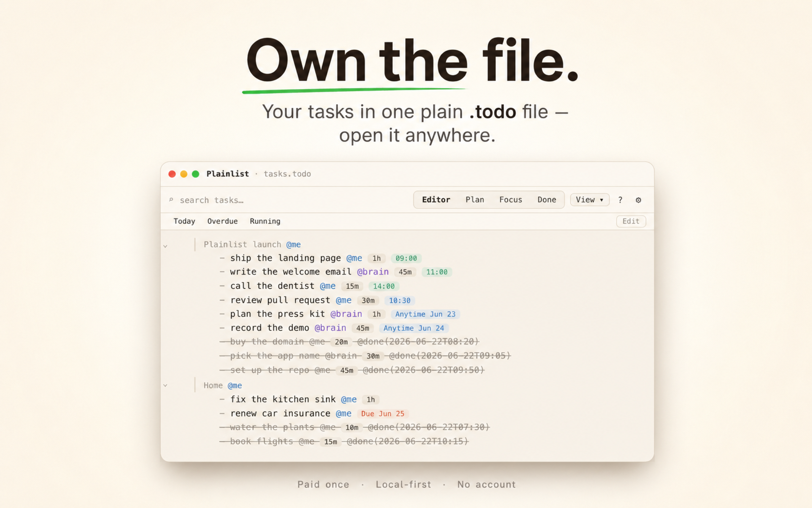This screenshot has height=508, width=812.
Task: Select the Overdue filter
Action: click(222, 221)
